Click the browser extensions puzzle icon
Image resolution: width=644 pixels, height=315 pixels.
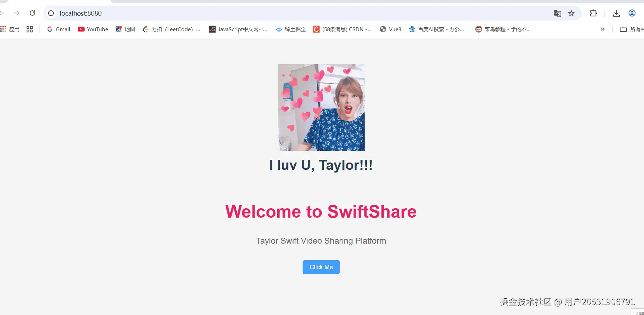tap(593, 13)
